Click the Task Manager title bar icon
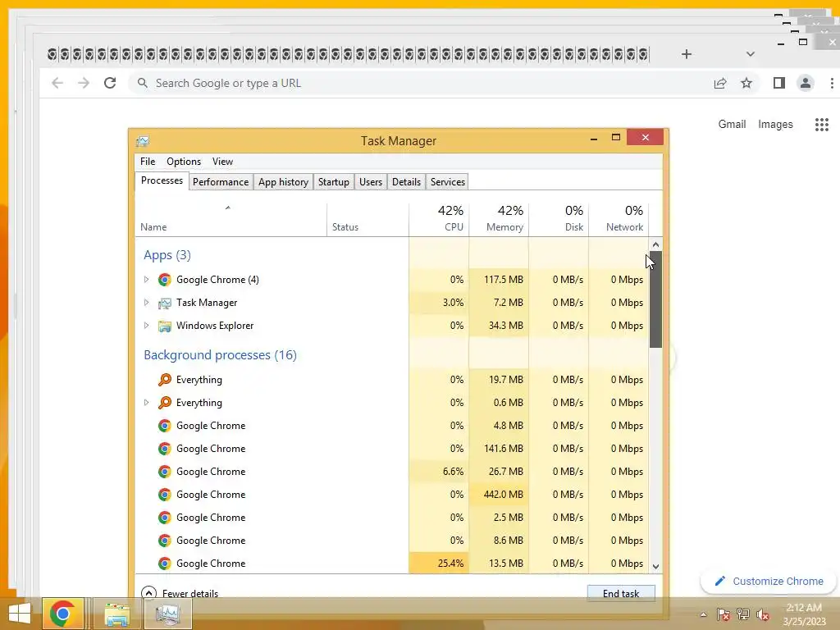The height and width of the screenshot is (630, 840). pyautogui.click(x=143, y=141)
